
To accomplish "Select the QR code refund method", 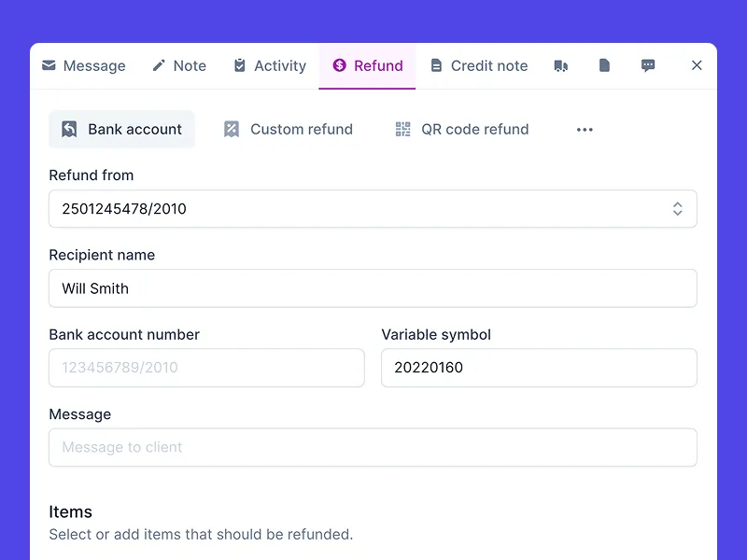I will tap(461, 129).
